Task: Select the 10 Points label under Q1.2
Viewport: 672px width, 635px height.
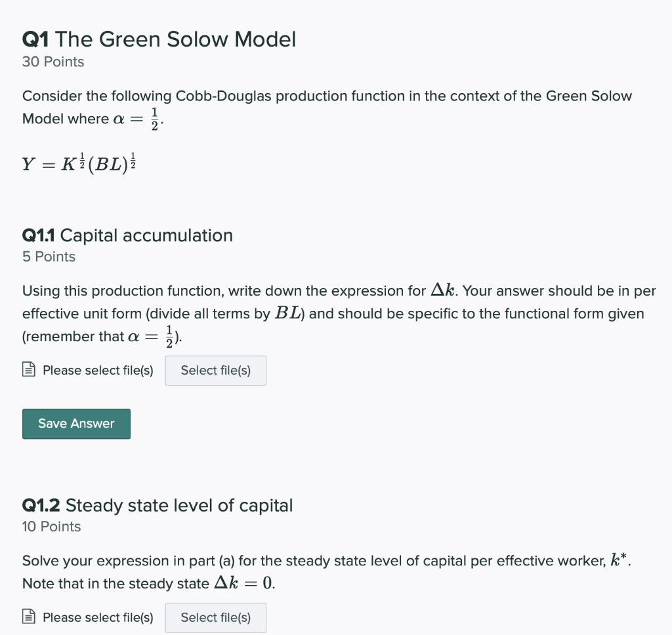Action: coord(51,526)
